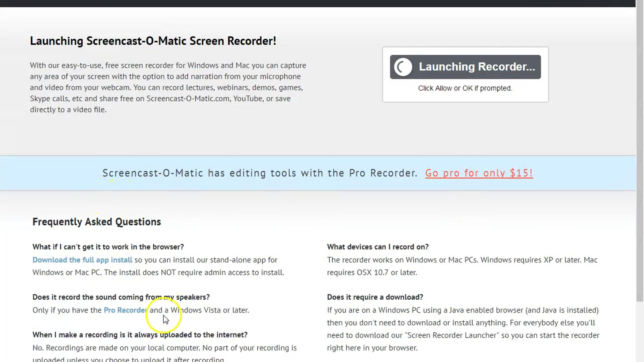Click the question 'When I make a recording is it always uploaded to the internet?'

tap(140, 335)
